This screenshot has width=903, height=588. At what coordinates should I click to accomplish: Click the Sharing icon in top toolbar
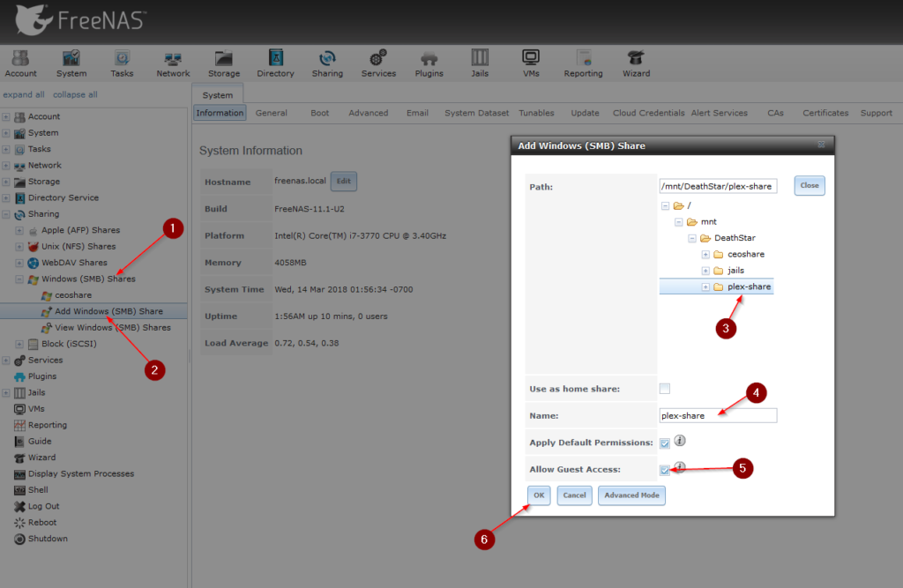[327, 58]
